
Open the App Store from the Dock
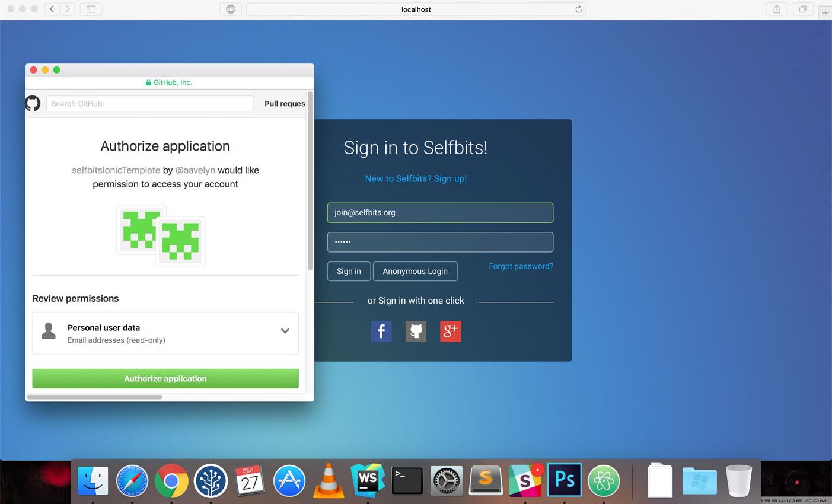coord(289,480)
